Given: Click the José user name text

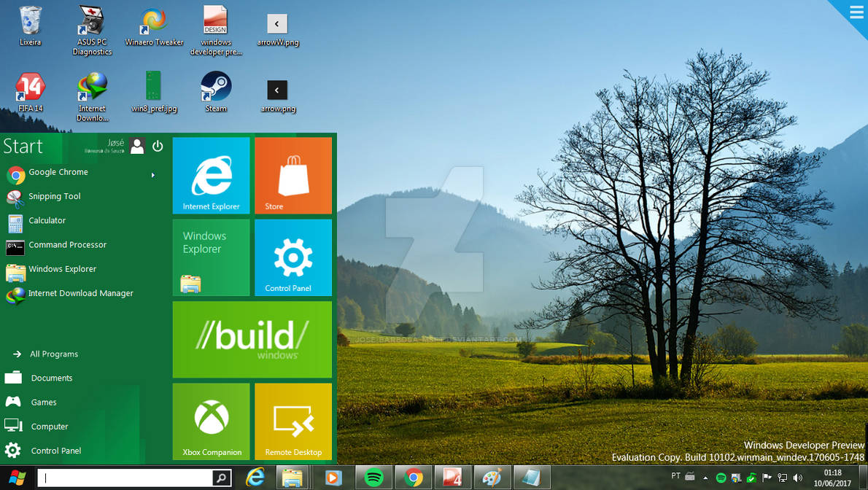Looking at the screenshot, I should [116, 143].
